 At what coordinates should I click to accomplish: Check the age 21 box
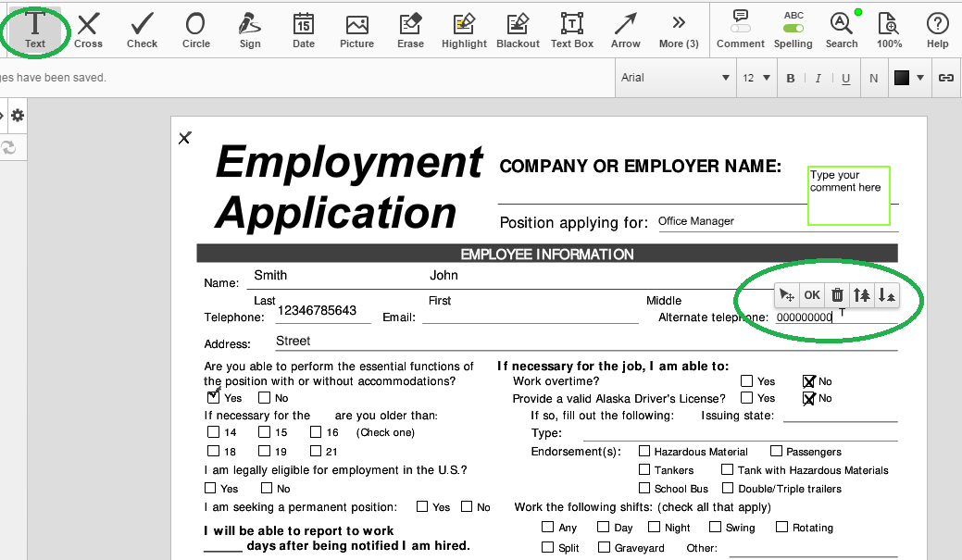tap(316, 451)
